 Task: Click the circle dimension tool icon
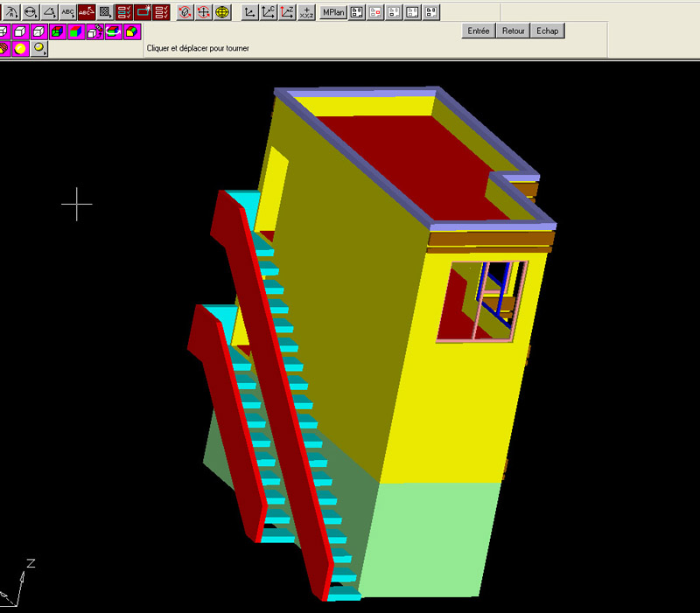30,12
